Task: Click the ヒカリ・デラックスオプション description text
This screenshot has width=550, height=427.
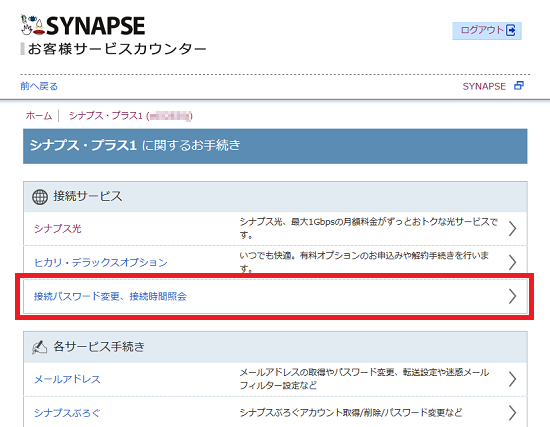Action: (x=364, y=262)
